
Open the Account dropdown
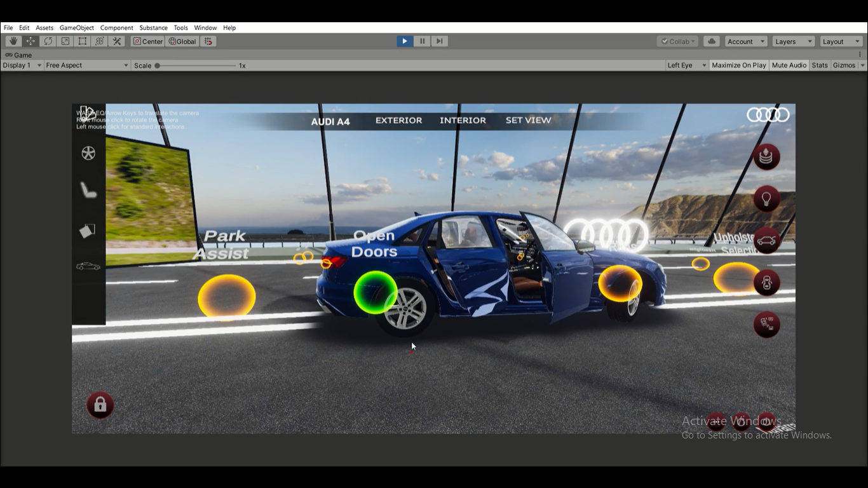746,41
